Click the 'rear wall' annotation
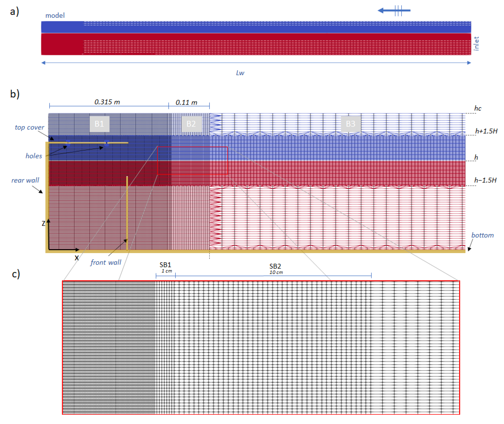Screen dimensions: 504x424 [x=25, y=180]
